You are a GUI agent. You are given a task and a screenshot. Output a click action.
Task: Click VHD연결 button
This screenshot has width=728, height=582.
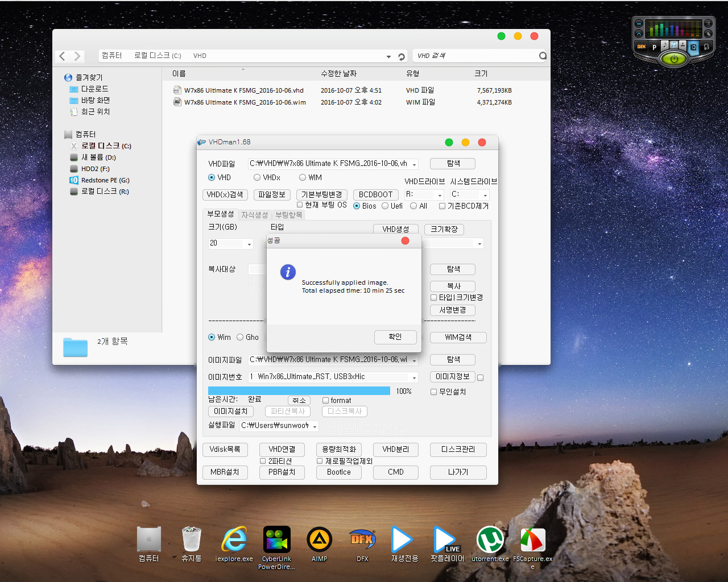point(282,450)
